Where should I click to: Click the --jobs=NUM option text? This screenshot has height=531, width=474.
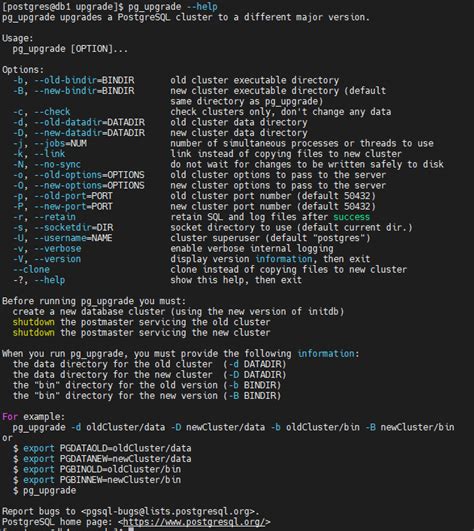[x=60, y=143]
